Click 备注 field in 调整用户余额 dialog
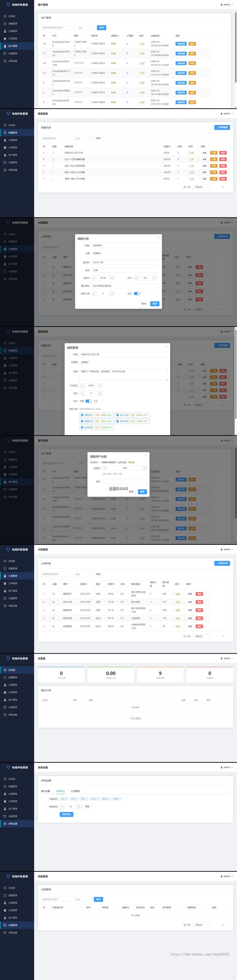 click(x=124, y=481)
